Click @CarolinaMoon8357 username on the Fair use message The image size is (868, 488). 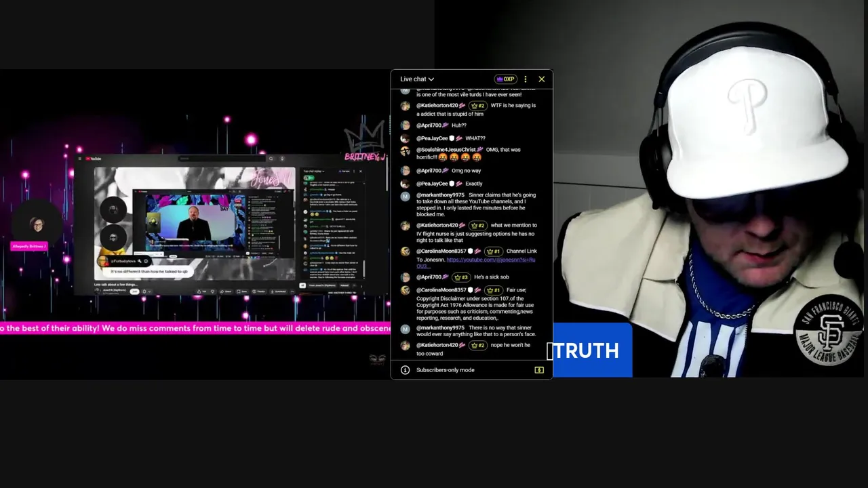coord(441,290)
